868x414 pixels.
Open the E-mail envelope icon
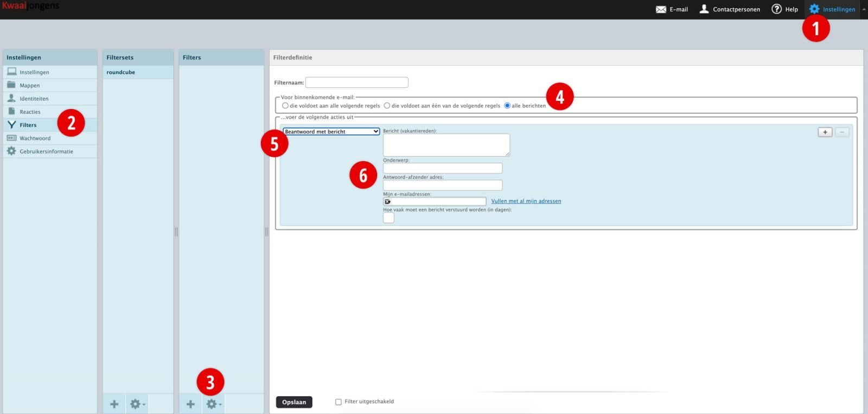pyautogui.click(x=661, y=9)
